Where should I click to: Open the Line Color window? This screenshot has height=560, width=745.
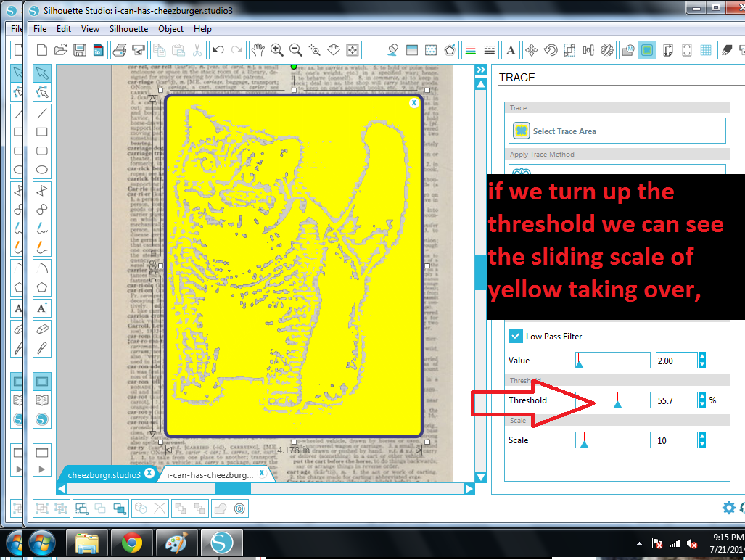point(470,50)
